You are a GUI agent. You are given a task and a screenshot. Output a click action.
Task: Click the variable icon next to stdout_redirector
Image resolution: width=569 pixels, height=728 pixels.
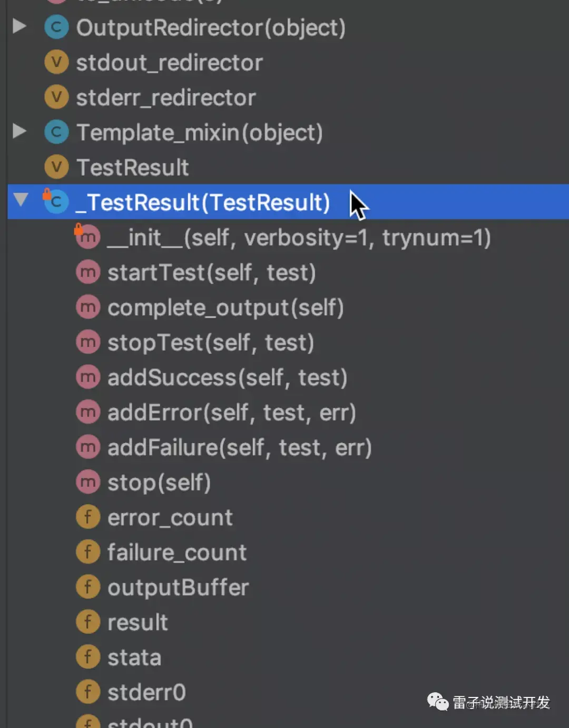coord(56,63)
